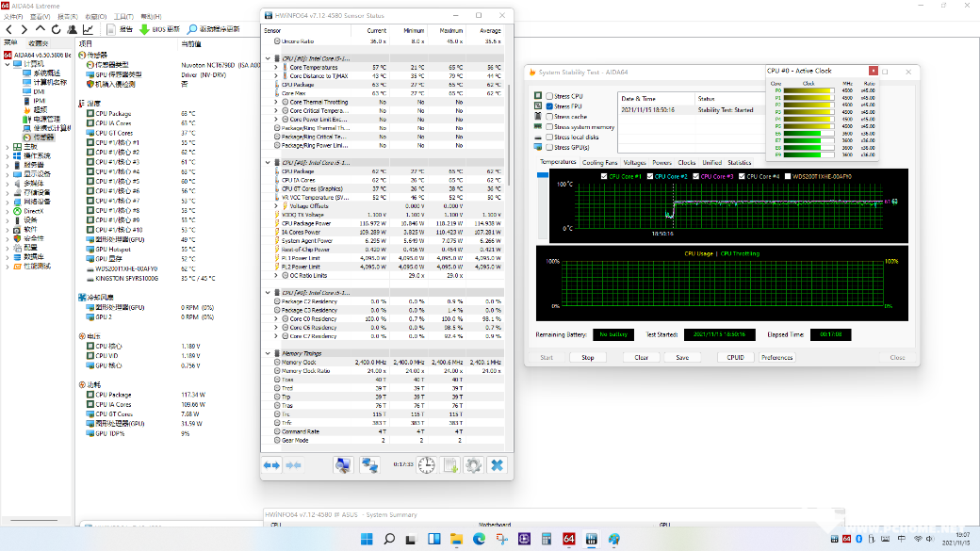Image resolution: width=980 pixels, height=551 pixels.
Task: Clear the stability test log
Action: pyautogui.click(x=642, y=358)
